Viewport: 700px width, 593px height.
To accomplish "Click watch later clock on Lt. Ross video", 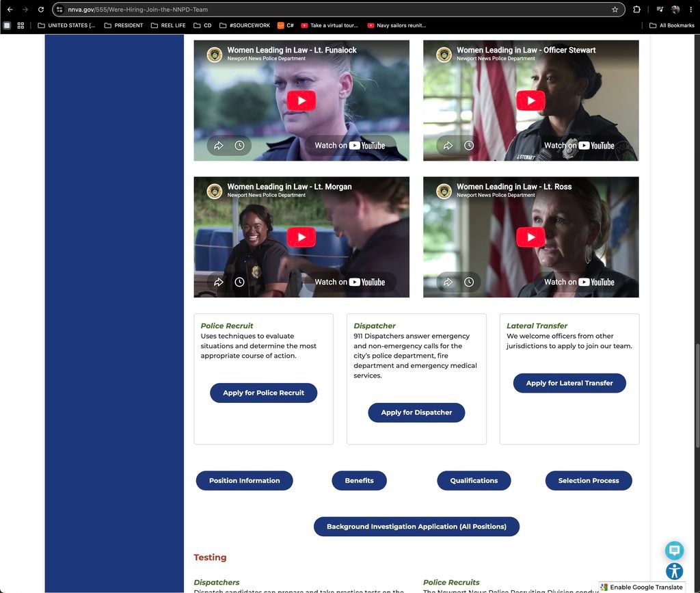I will click(x=469, y=282).
